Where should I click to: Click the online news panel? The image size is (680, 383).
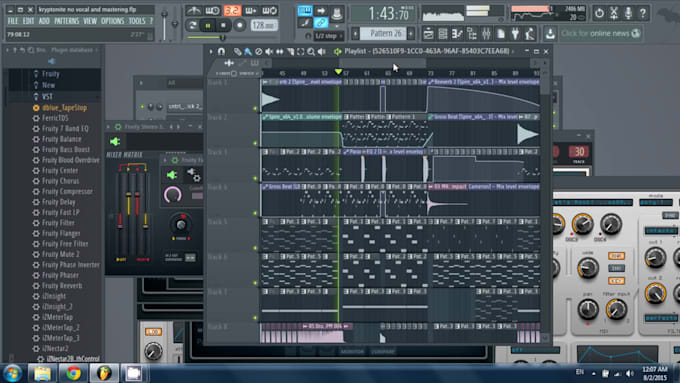point(601,33)
